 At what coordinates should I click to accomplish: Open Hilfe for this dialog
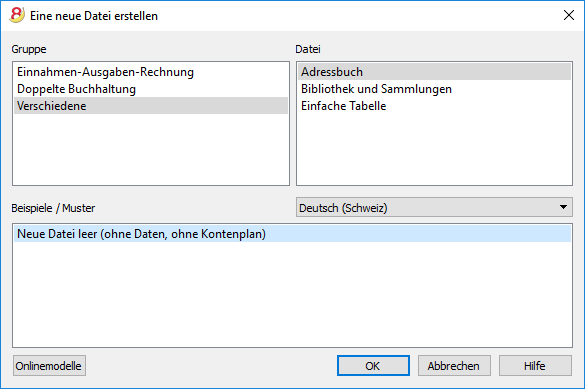point(535,366)
